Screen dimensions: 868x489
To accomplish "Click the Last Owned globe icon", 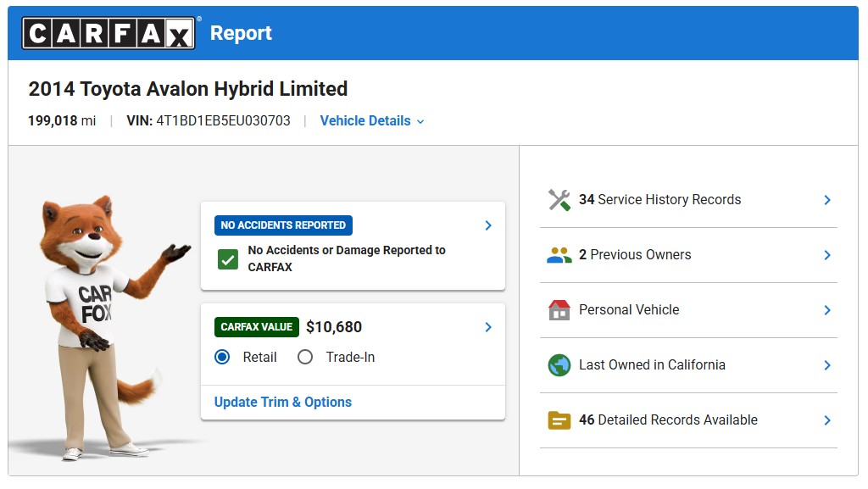I will (559, 365).
